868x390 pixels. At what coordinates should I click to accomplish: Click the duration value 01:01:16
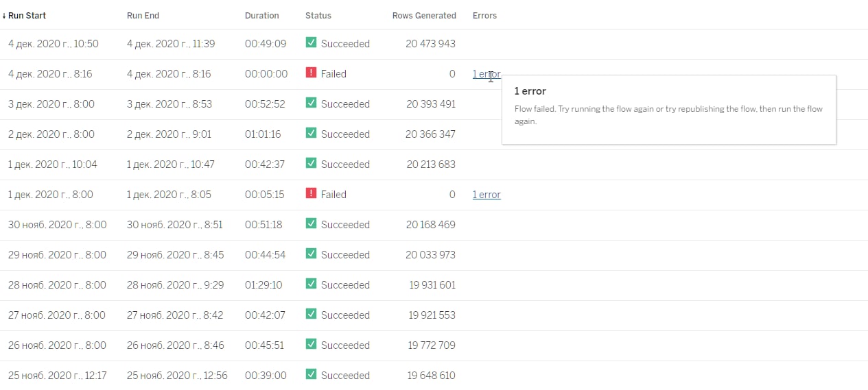pos(263,134)
